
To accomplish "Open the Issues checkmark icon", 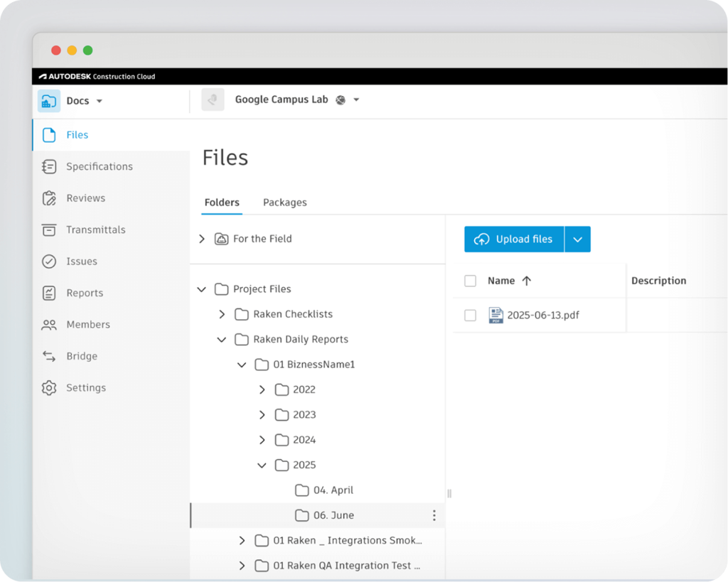I will [x=49, y=262].
